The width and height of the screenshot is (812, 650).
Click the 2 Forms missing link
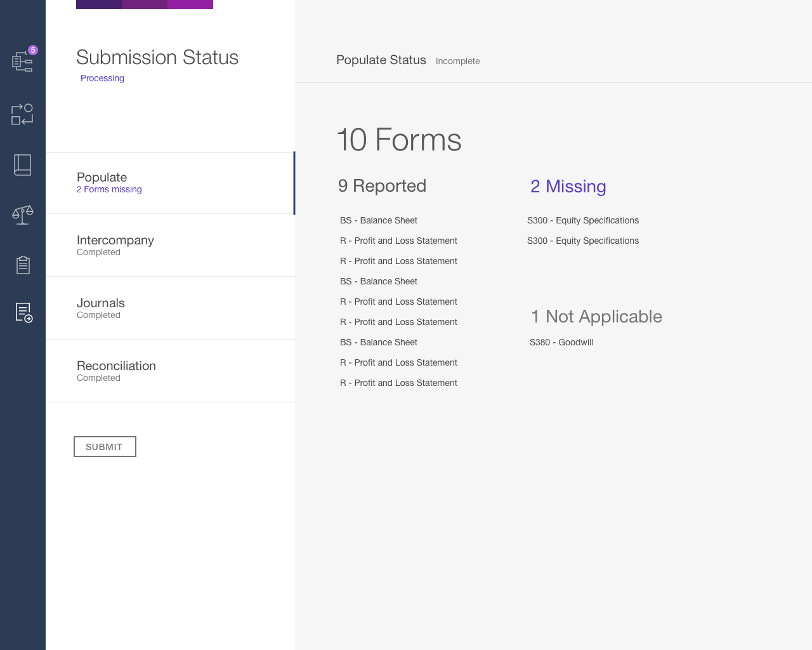pos(109,189)
